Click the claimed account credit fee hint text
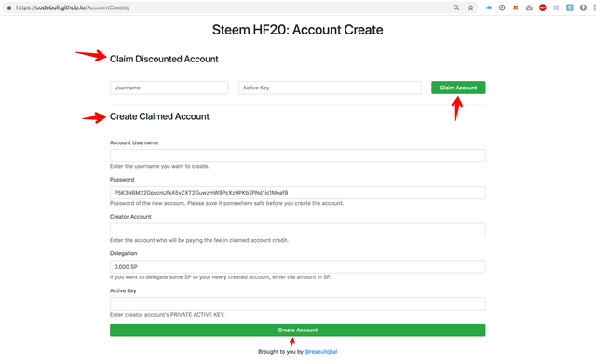 198,240
